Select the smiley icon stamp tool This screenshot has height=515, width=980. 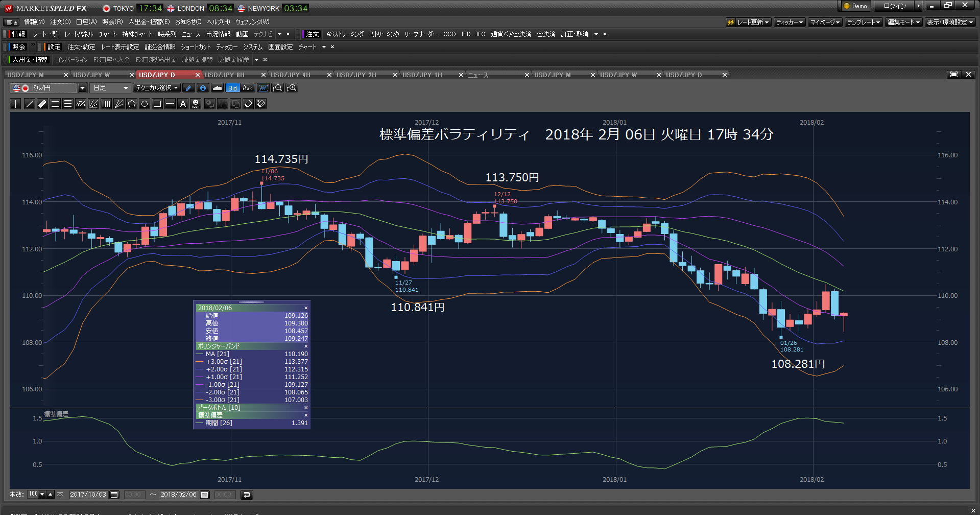click(196, 104)
